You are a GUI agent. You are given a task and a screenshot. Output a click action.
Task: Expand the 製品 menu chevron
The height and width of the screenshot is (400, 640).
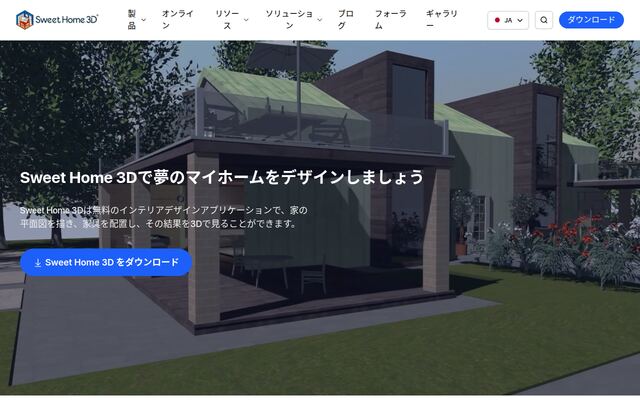[144, 20]
